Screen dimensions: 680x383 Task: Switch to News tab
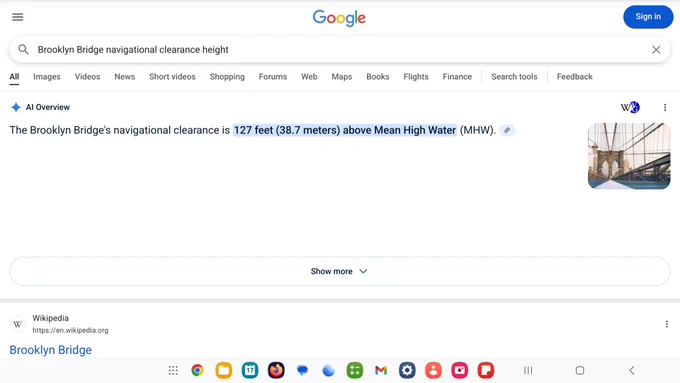[x=124, y=77]
